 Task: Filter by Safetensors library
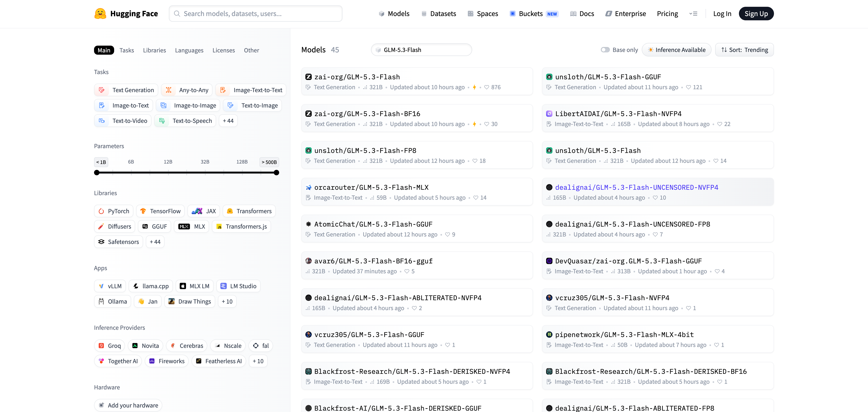click(119, 242)
